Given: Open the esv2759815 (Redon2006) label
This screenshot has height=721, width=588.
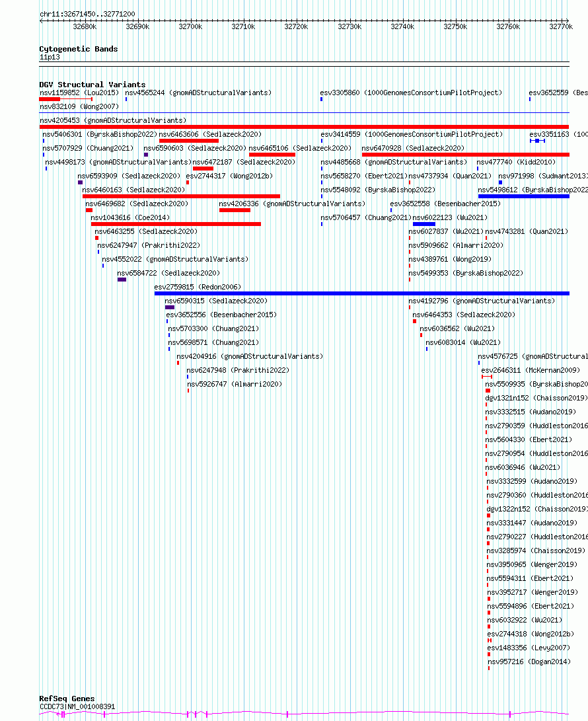Looking at the screenshot, I should 198,286.
